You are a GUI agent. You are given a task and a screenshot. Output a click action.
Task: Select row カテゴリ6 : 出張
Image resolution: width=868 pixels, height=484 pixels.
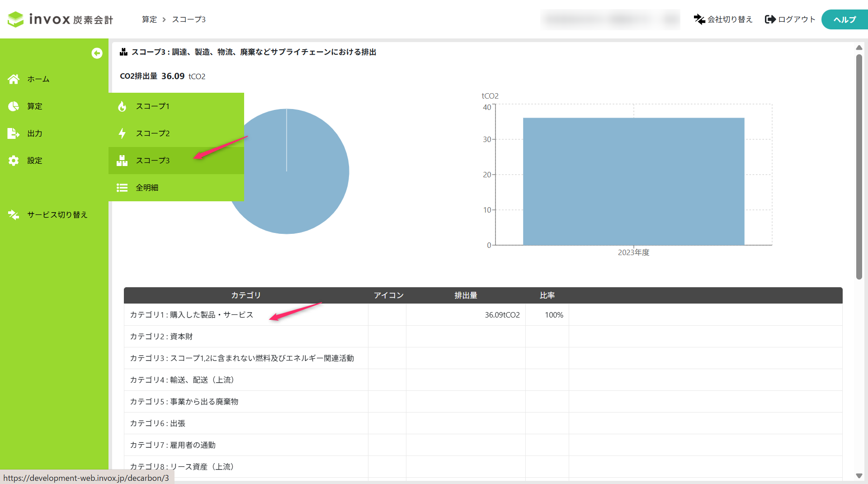(x=483, y=423)
